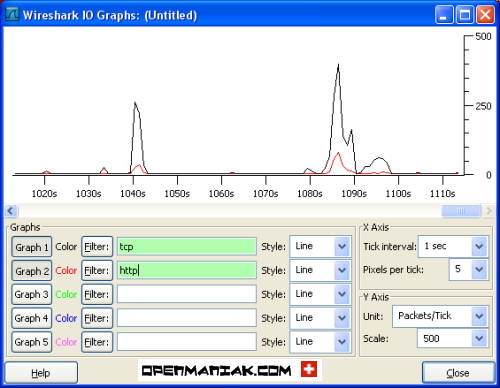The image size is (500, 388).
Task: Open the Pixels per tick dropdown
Action: (469, 269)
